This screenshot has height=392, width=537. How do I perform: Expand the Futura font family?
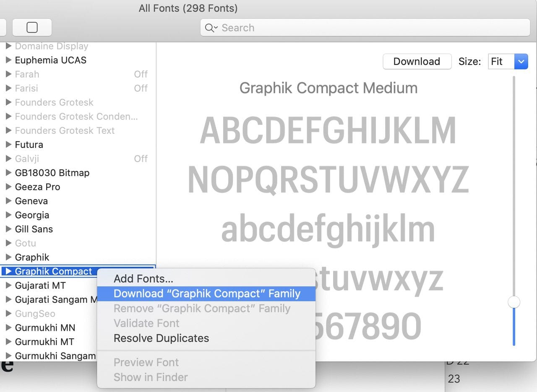[8, 145]
